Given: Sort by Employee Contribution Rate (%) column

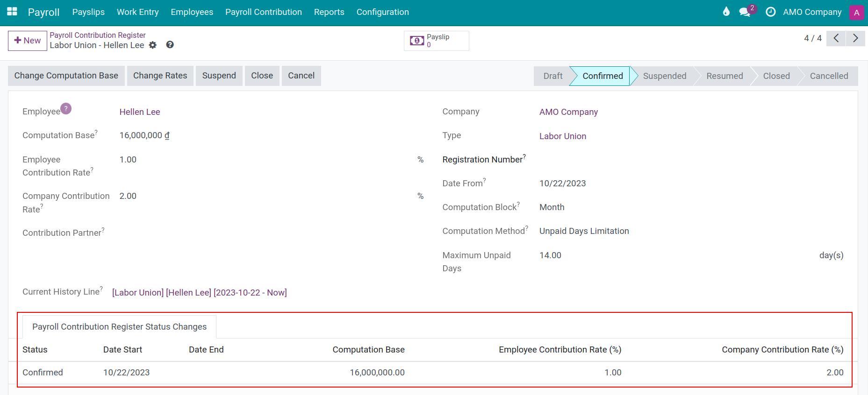Looking at the screenshot, I should (x=560, y=350).
